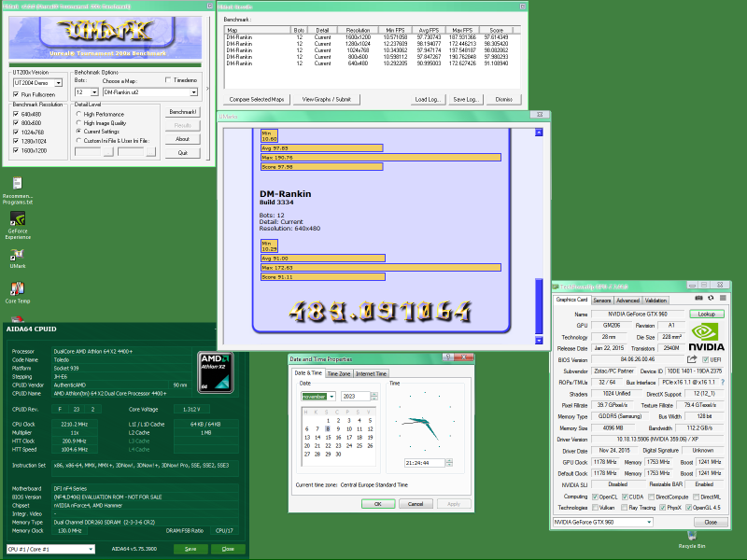
Task: Select the Graphics Card tab in GPU-Z
Action: [571, 300]
